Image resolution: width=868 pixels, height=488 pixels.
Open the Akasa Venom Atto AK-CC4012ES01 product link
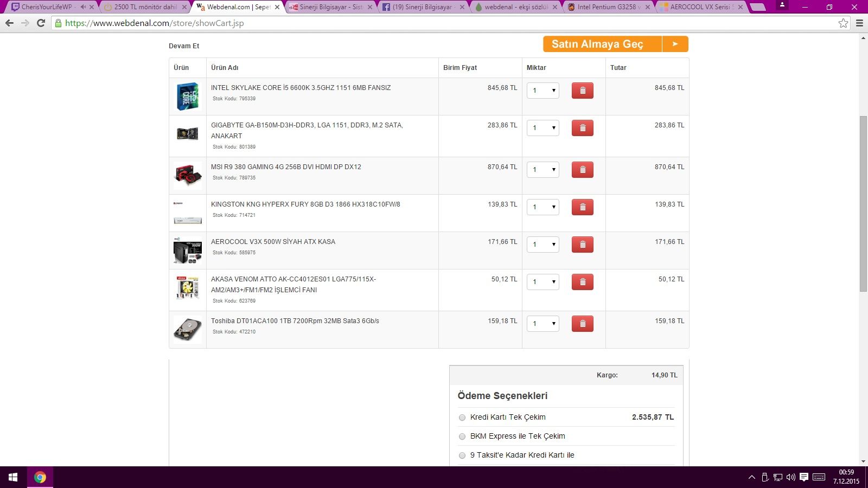pyautogui.click(x=293, y=285)
